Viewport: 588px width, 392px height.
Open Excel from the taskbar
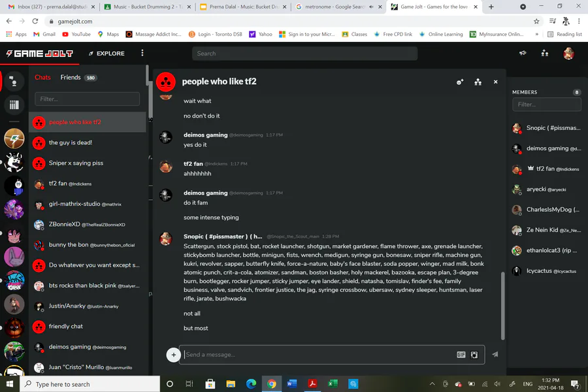333,384
